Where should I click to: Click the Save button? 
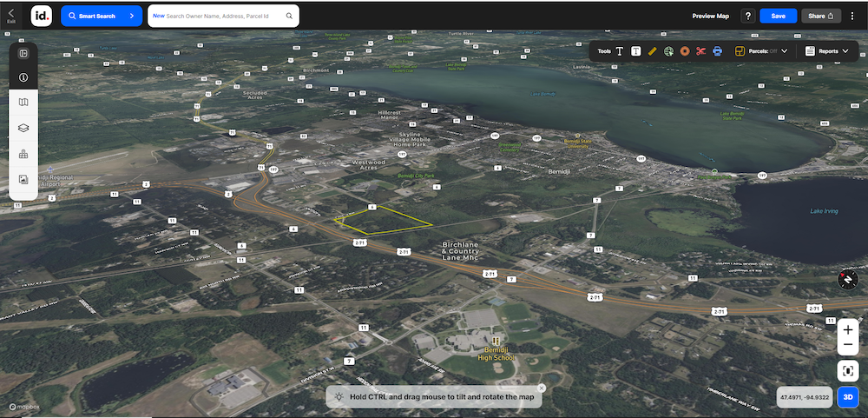point(778,16)
